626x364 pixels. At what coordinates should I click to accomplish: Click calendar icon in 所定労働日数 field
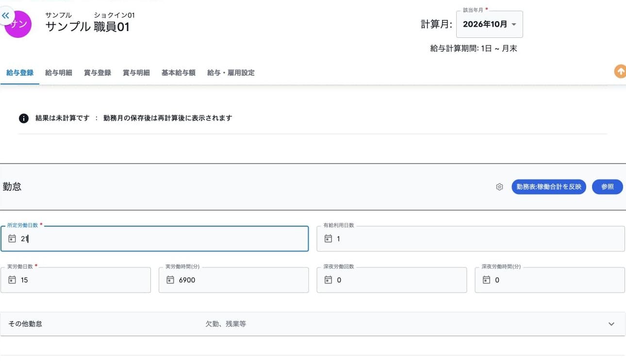pyautogui.click(x=12, y=239)
